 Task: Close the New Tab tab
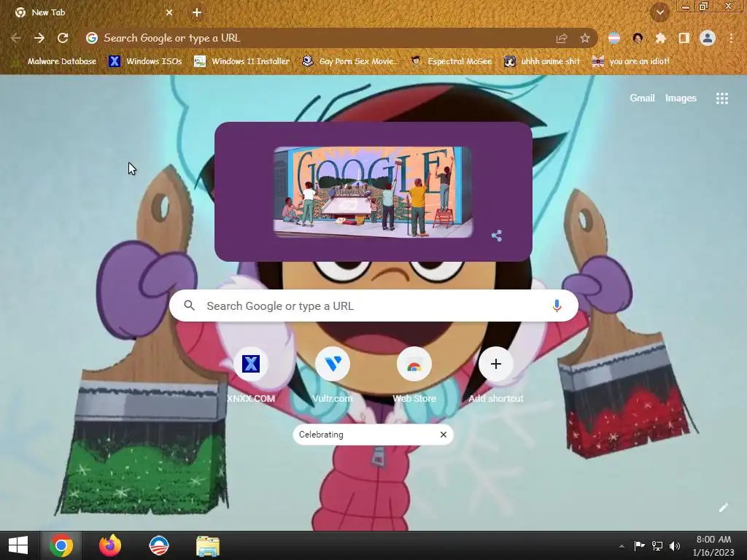tap(169, 12)
